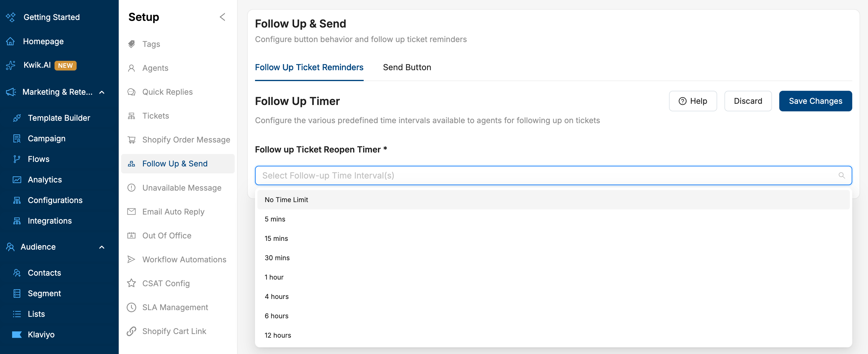Click the search icon in interval field
Viewport: 868px width, 354px height.
pyautogui.click(x=841, y=175)
